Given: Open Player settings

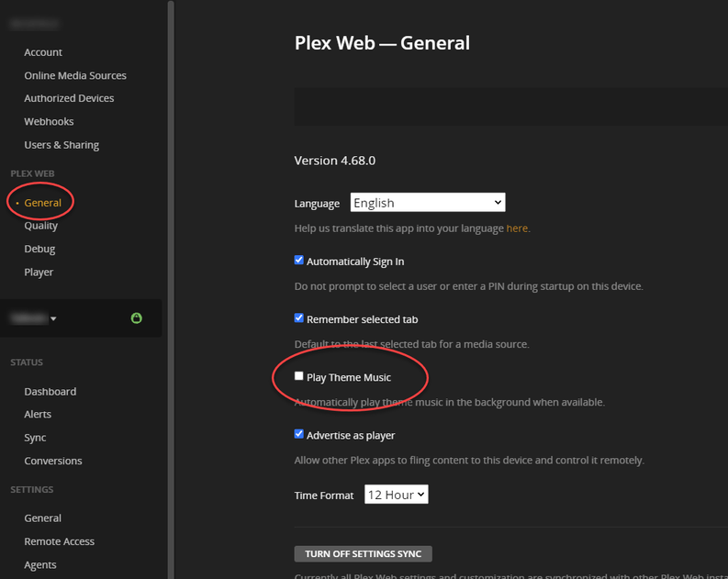Looking at the screenshot, I should coord(39,273).
